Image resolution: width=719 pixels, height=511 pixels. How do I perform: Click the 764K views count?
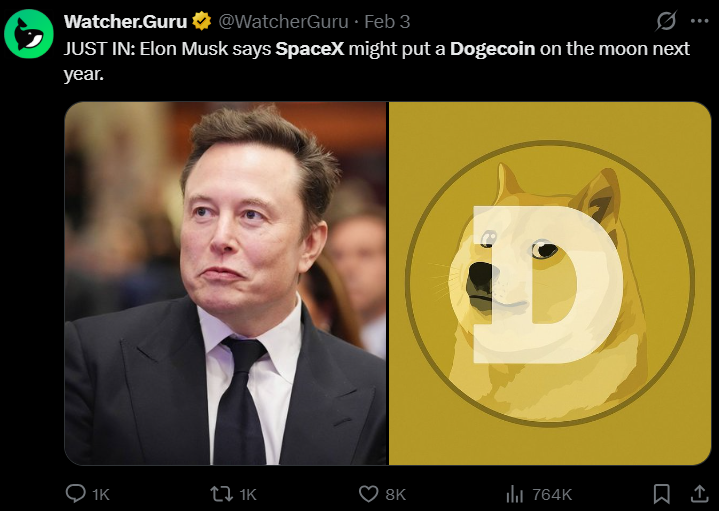(552, 494)
